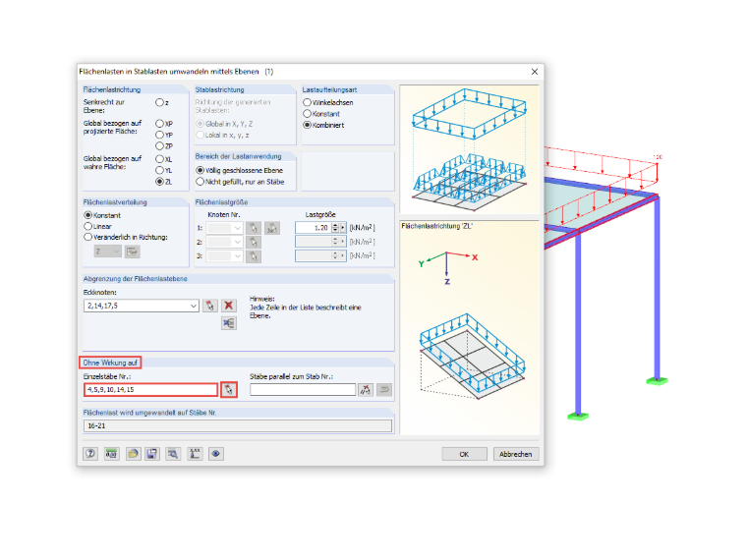Click the 16-21 converted members field
747x560 pixels.
point(238,425)
